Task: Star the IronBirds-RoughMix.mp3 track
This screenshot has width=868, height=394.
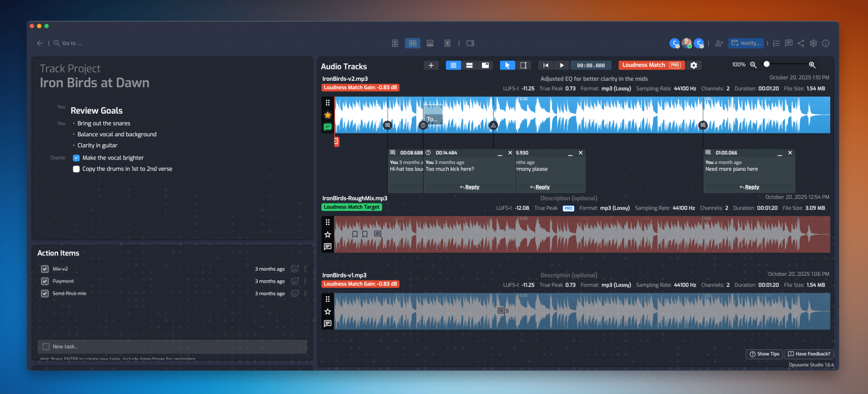Action: (x=327, y=233)
